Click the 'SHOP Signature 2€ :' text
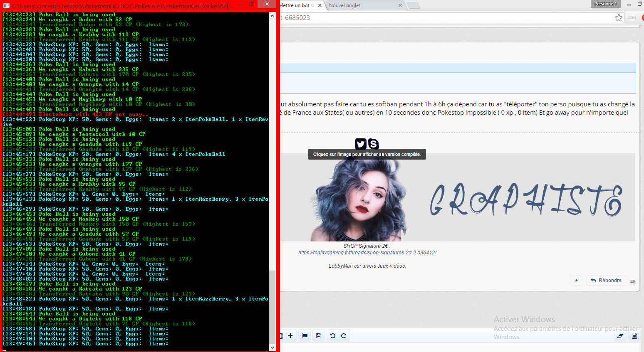The height and width of the screenshot is (352, 644). click(x=367, y=246)
